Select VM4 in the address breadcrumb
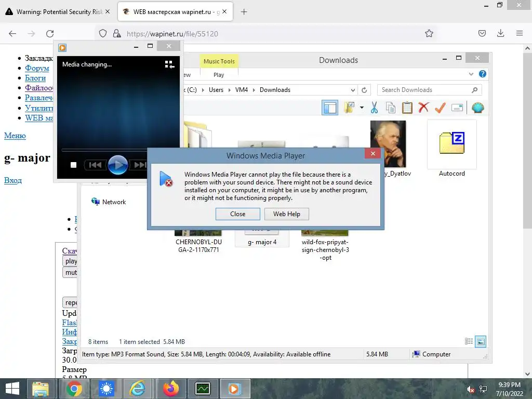This screenshot has width=532, height=399. click(242, 90)
